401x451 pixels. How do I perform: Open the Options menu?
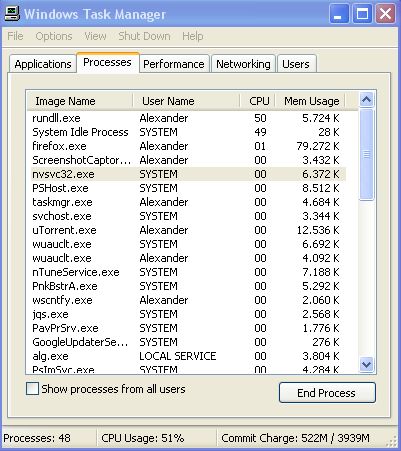pos(54,36)
